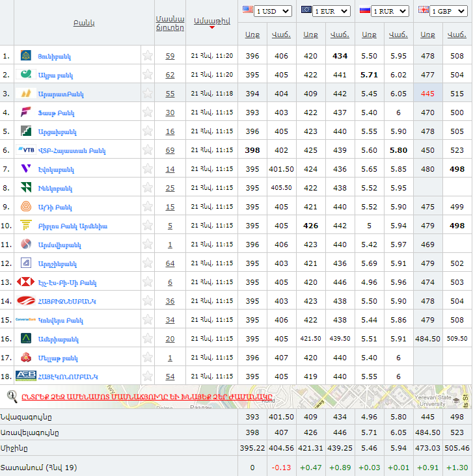Click the Unibank logo icon in row 1
Image resolution: width=473 pixels, height=476 pixels.
tap(26, 55)
